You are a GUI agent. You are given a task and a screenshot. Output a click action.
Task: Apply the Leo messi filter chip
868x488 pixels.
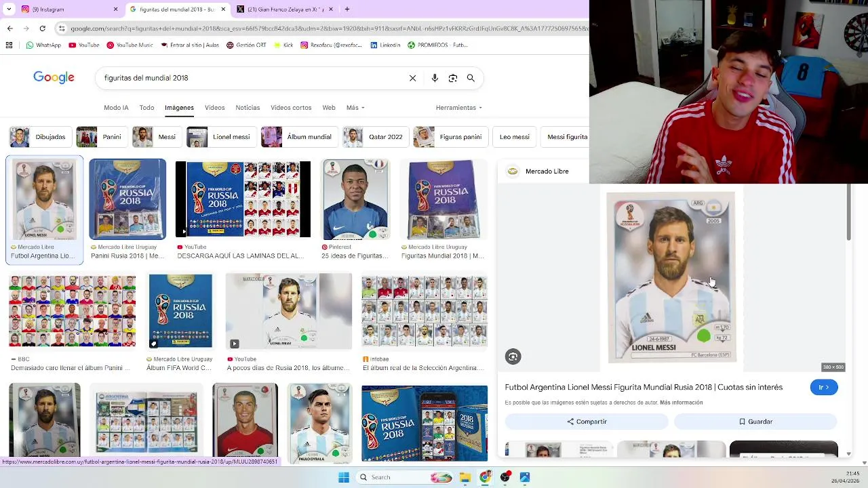click(x=514, y=137)
